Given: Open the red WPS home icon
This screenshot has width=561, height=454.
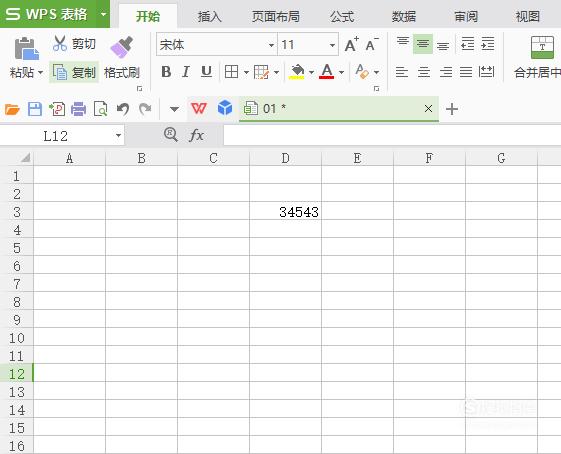Looking at the screenshot, I should pos(199,108).
